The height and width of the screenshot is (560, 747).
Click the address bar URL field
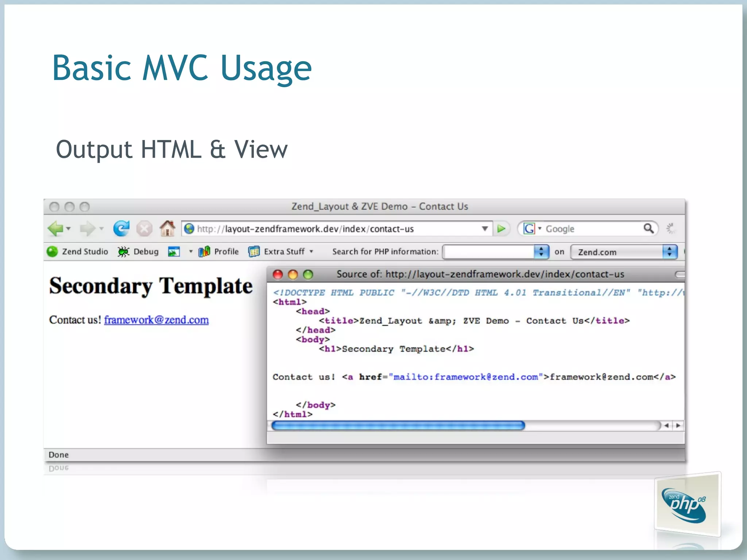[x=337, y=229]
